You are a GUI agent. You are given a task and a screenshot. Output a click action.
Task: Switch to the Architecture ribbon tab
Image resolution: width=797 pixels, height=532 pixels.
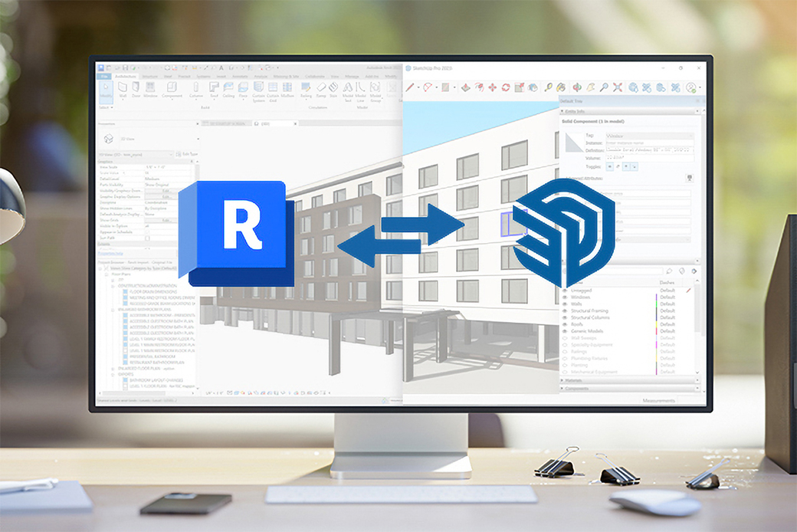126,77
